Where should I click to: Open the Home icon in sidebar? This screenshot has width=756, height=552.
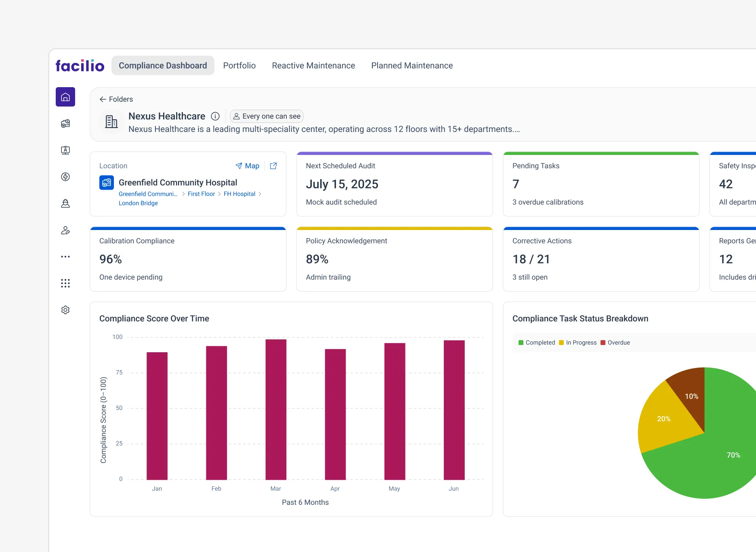coord(65,97)
